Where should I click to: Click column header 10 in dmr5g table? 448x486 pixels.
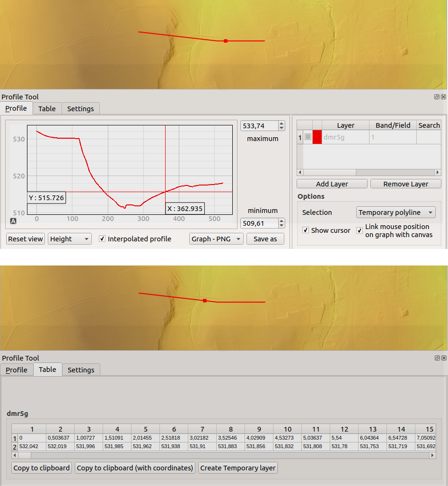pyautogui.click(x=288, y=429)
